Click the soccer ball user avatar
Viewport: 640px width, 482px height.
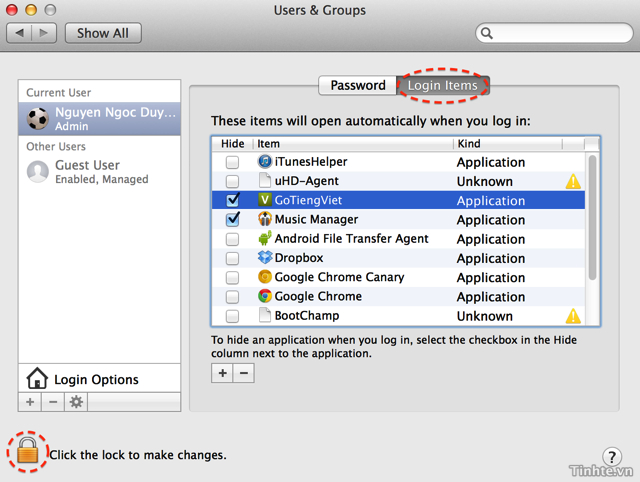(38, 119)
